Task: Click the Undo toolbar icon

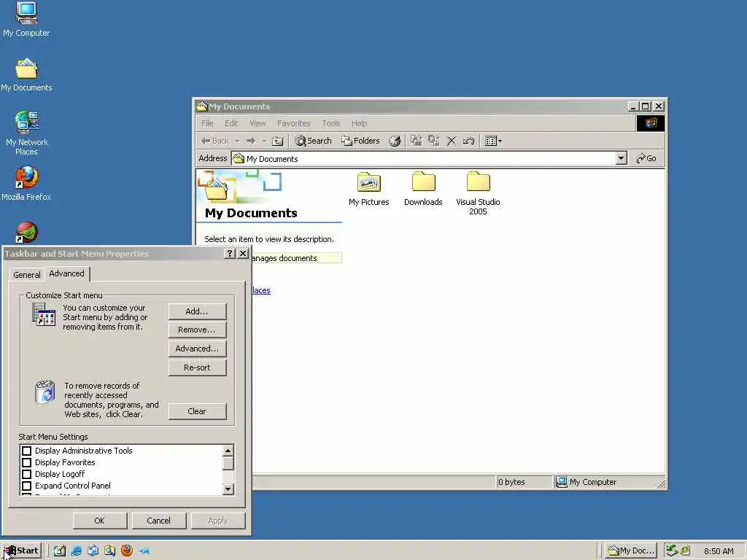Action: tap(469, 141)
